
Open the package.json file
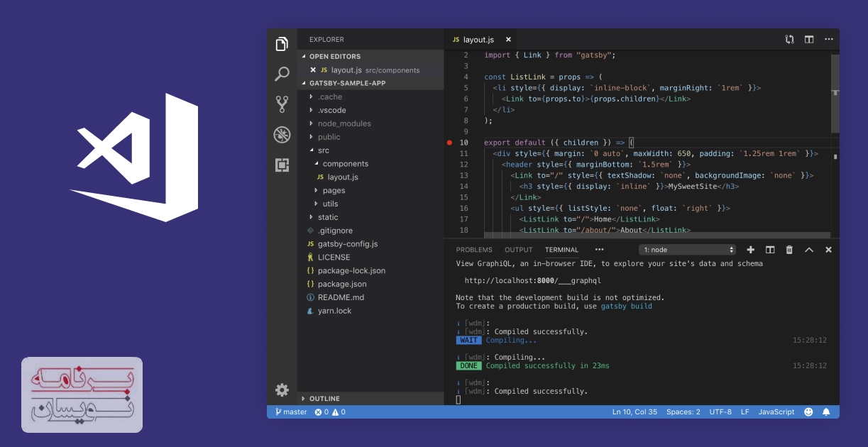point(370,285)
